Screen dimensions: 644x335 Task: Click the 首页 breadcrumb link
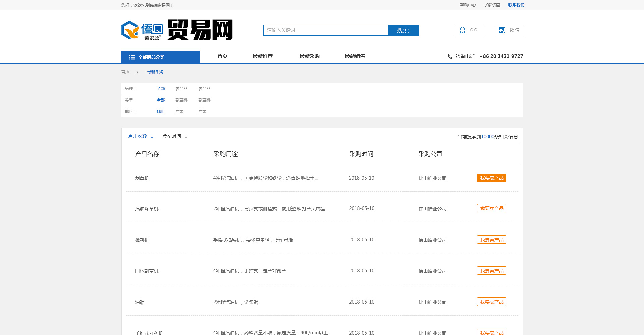pos(125,72)
